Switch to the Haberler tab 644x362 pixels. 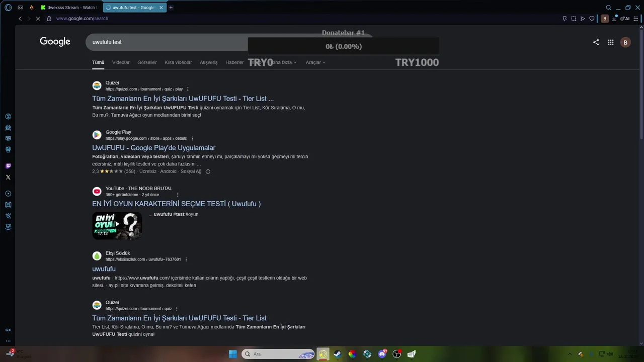234,62
